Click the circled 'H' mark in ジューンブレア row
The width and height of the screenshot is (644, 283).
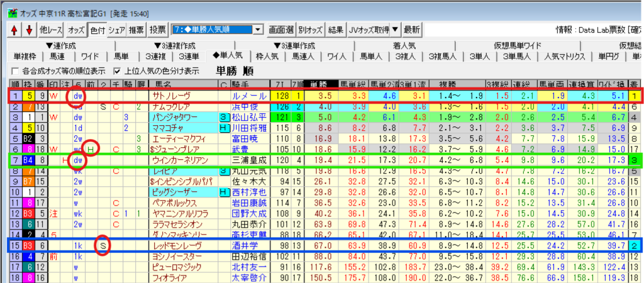(92, 149)
